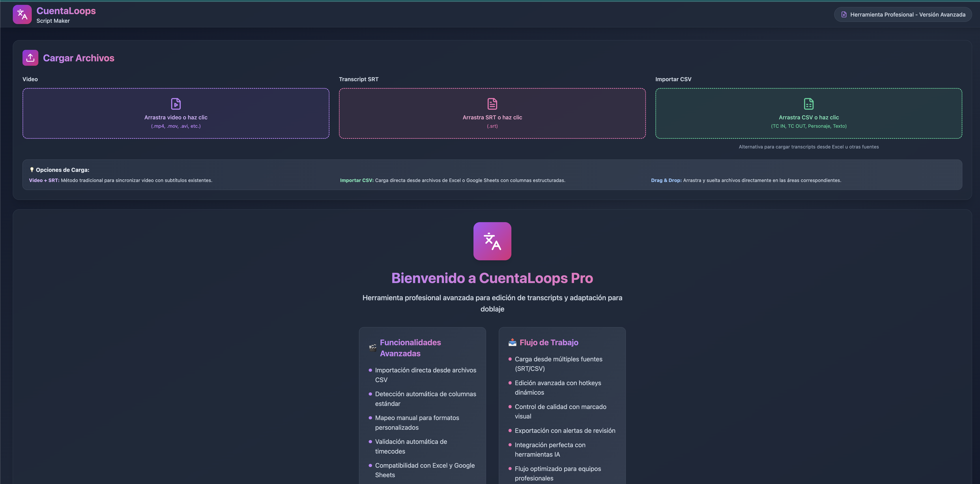980x484 pixels.
Task: Click the CuentaLoops title in the header
Action: click(66, 11)
